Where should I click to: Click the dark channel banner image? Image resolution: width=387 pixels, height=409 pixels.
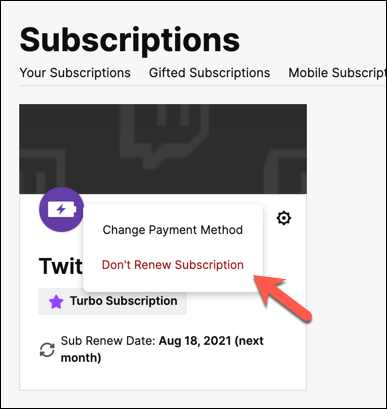click(163, 149)
